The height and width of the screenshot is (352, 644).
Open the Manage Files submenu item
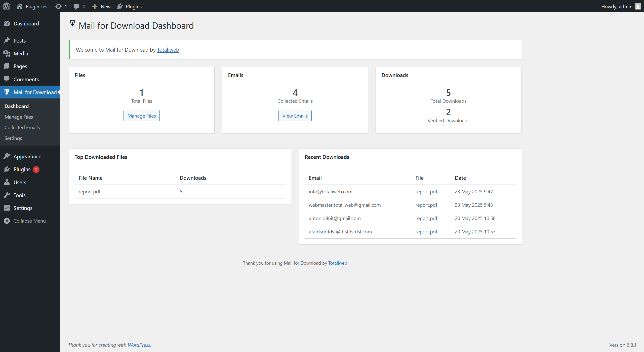[x=19, y=117]
